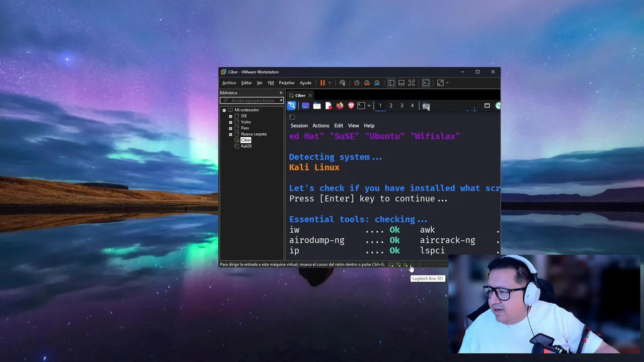Viewport: 644px width, 362px height.
Task: Switch to workspace 4
Action: click(412, 106)
